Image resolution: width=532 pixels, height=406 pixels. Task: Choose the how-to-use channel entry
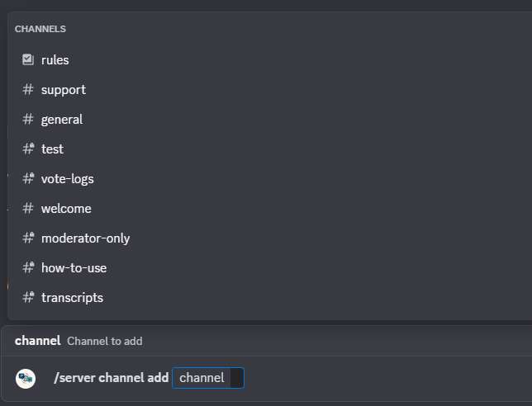74,267
